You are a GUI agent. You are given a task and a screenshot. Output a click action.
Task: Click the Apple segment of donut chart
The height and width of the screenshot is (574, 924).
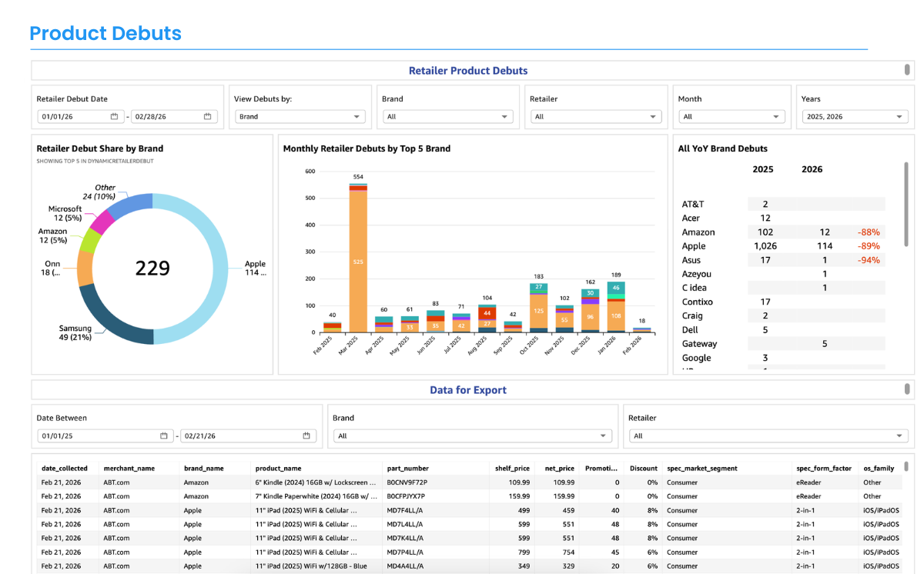tap(220, 269)
